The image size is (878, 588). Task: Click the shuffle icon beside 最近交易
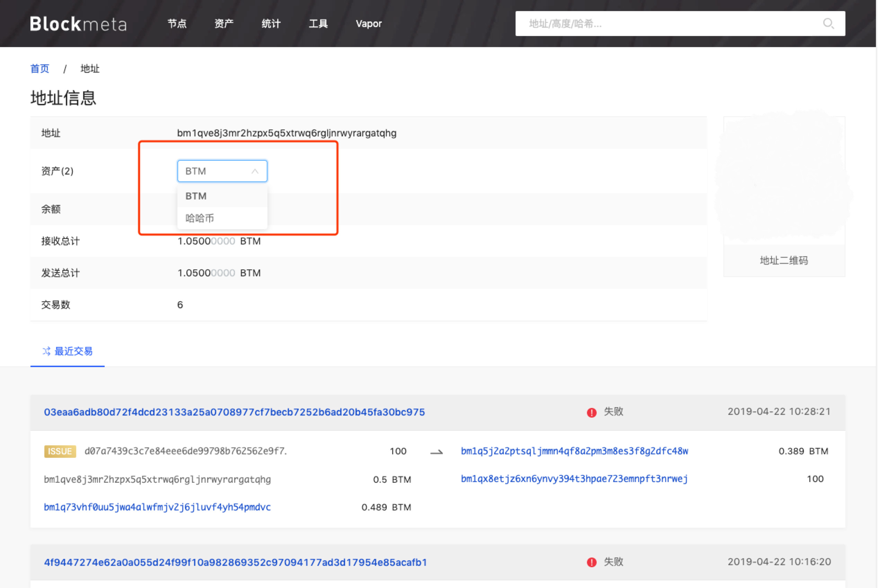coord(46,351)
